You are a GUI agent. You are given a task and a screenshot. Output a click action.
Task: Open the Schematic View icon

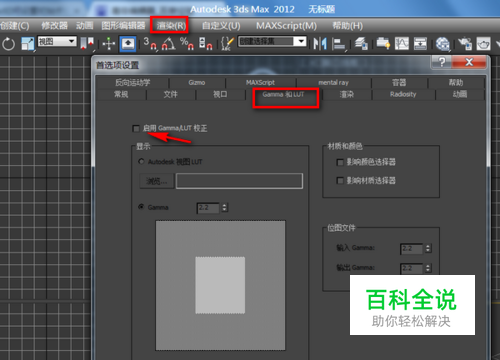tap(420, 44)
